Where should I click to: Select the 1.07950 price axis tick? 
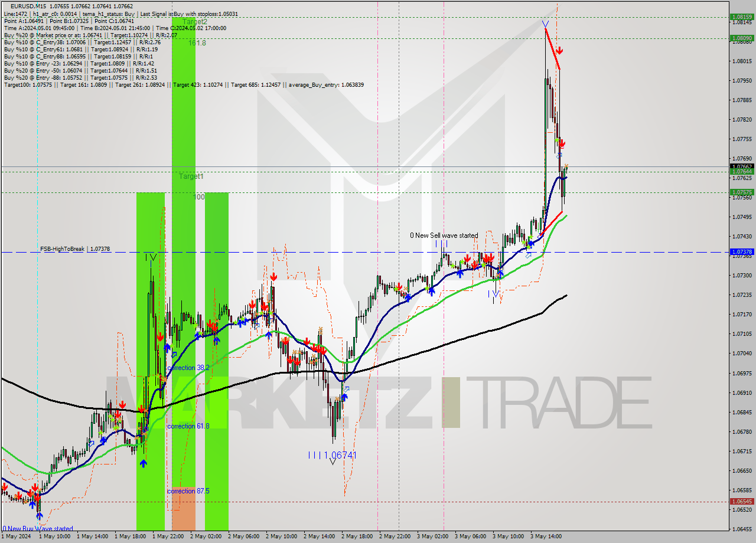741,80
